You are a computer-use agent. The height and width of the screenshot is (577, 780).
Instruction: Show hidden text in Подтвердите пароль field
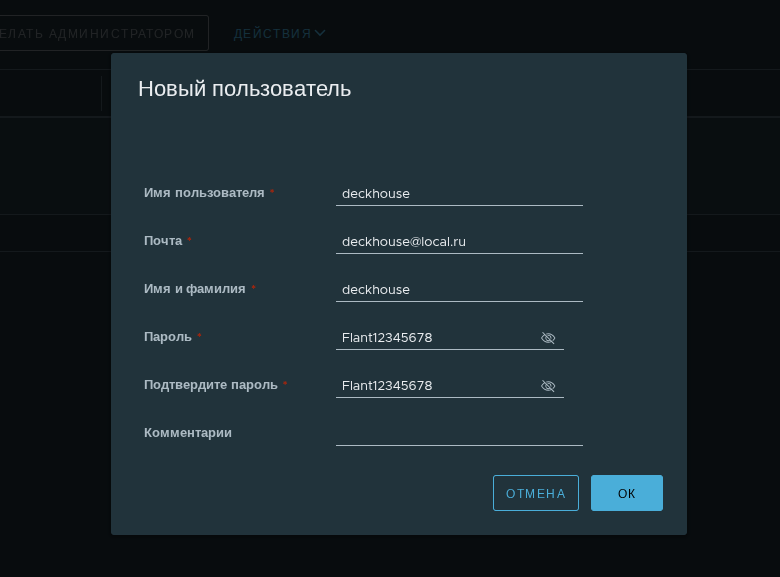(x=548, y=386)
